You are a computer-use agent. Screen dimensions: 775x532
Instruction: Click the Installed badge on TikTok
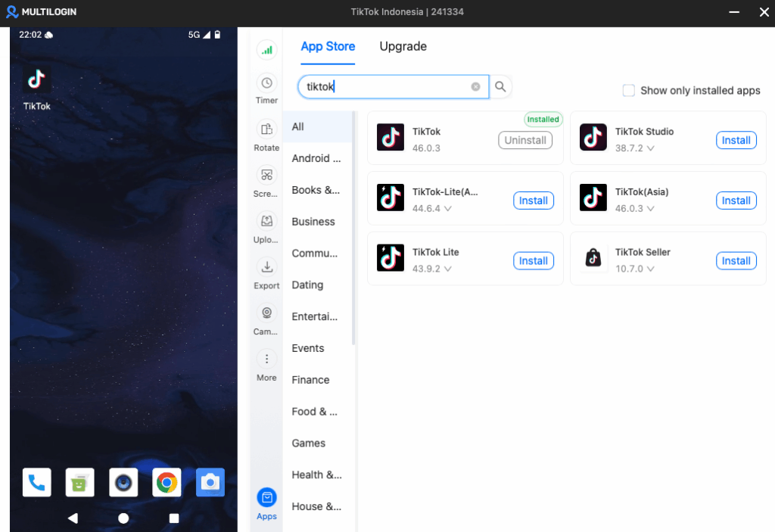[x=543, y=119]
